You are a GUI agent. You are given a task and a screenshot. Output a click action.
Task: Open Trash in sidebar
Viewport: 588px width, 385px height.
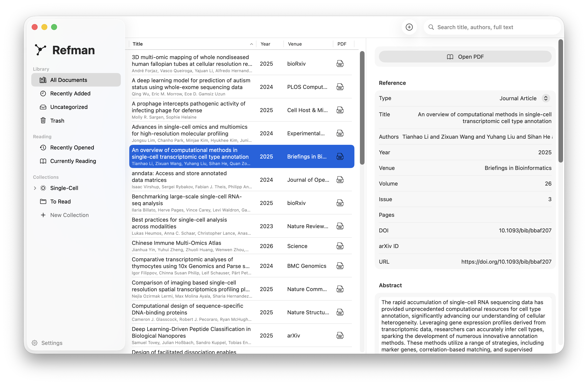pos(76,121)
